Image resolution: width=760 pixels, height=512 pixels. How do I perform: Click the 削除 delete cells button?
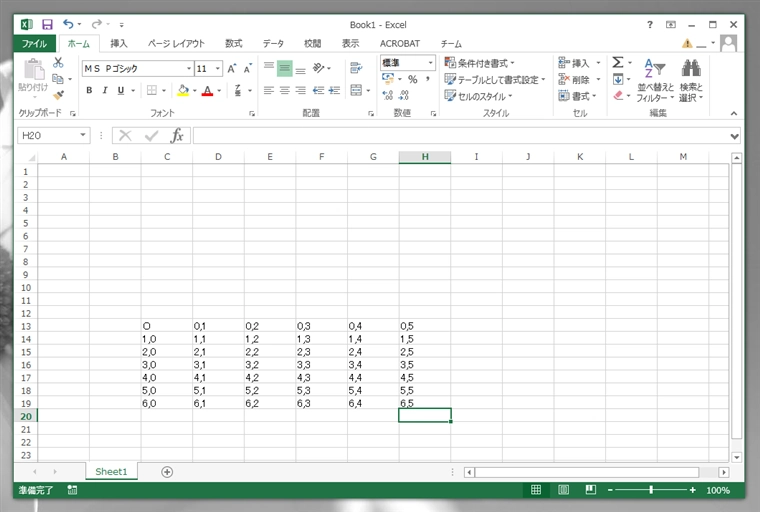(x=579, y=80)
